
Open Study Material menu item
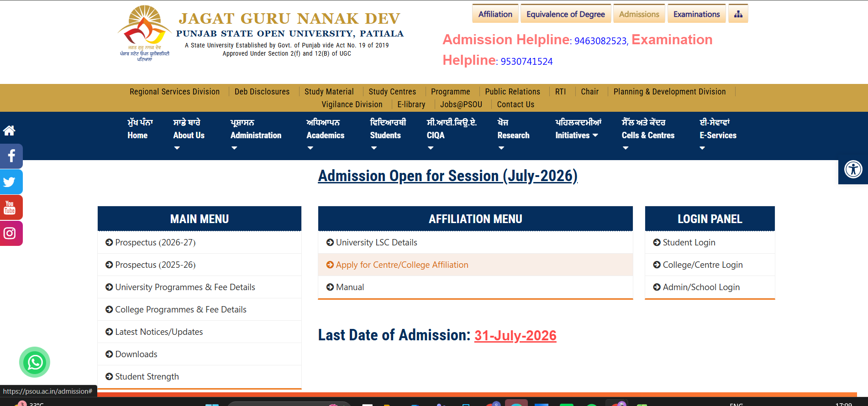[329, 92]
